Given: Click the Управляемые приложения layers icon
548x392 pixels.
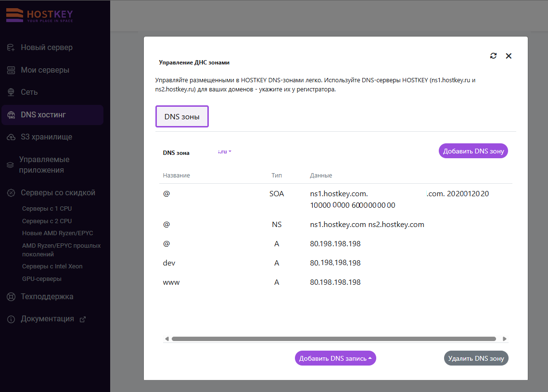Looking at the screenshot, I should click(10, 165).
